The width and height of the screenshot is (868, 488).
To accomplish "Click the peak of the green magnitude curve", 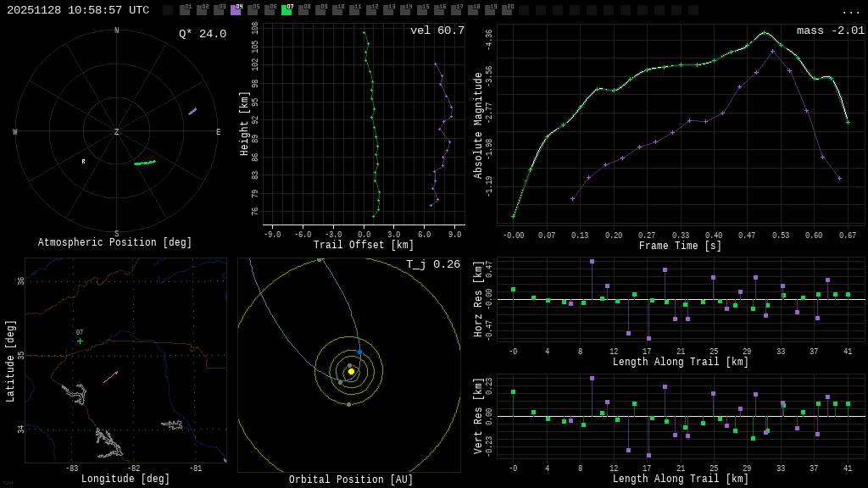I will [764, 32].
